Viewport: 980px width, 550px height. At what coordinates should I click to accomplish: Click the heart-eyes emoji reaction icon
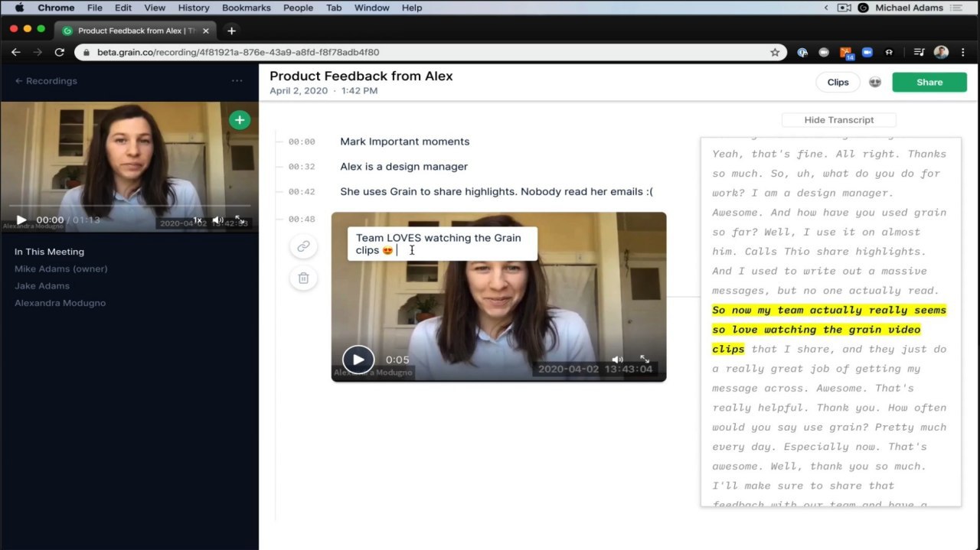(875, 83)
